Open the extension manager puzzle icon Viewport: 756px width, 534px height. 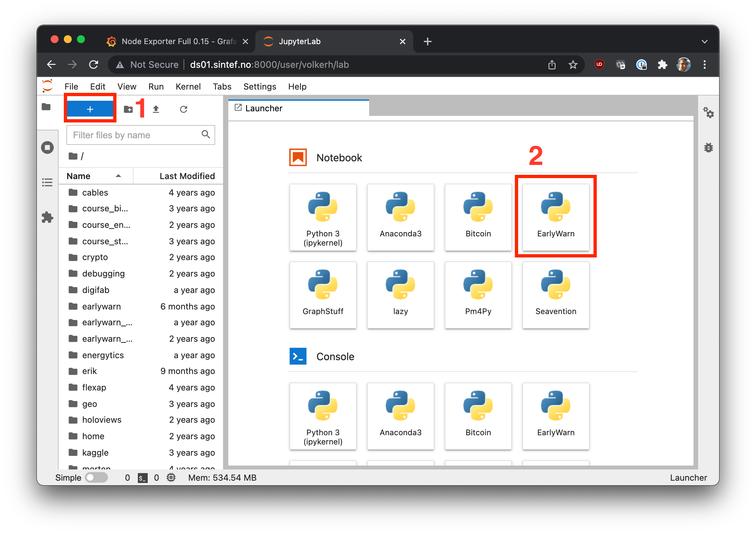click(x=47, y=217)
